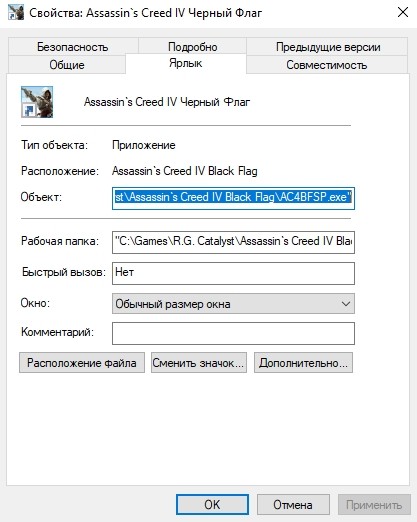This screenshot has height=522, width=417.
Task: Click the Объект path input field
Action: click(233, 198)
